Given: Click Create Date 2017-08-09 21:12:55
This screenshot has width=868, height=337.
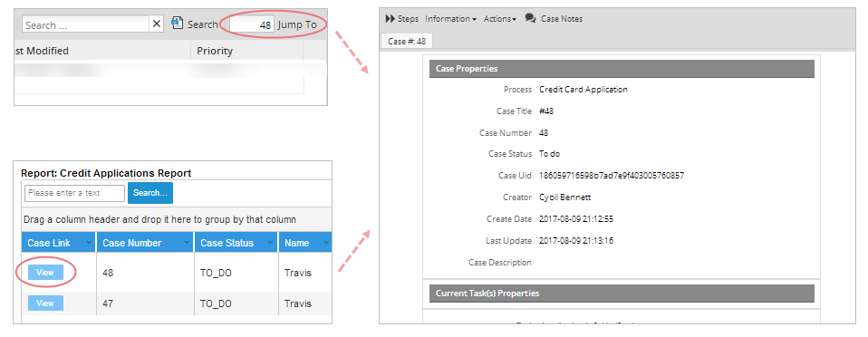Looking at the screenshot, I should click(x=576, y=219).
